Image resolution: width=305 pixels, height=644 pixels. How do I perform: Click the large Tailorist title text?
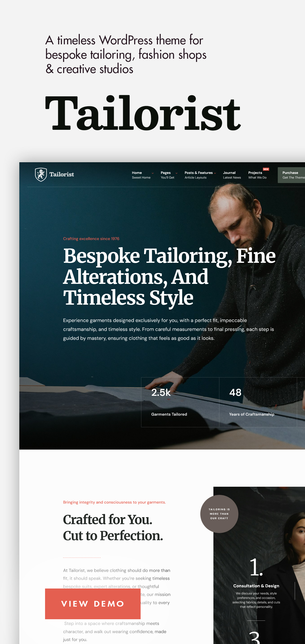pyautogui.click(x=143, y=113)
